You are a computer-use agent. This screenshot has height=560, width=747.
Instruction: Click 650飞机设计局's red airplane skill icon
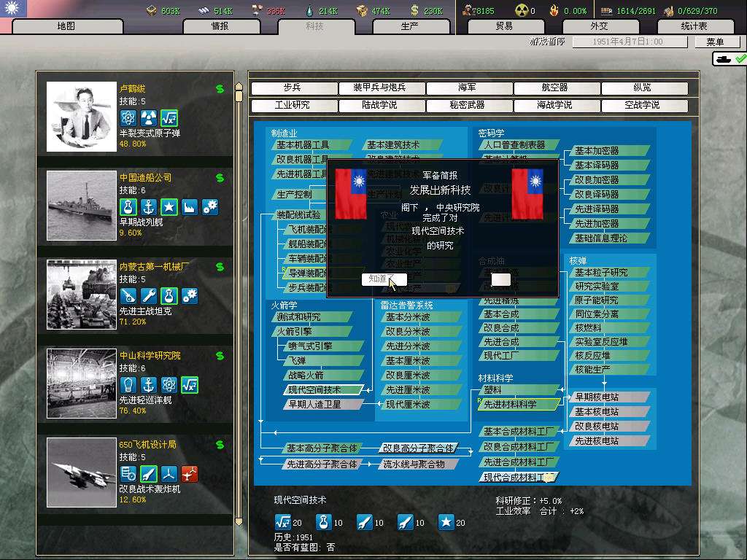click(190, 474)
